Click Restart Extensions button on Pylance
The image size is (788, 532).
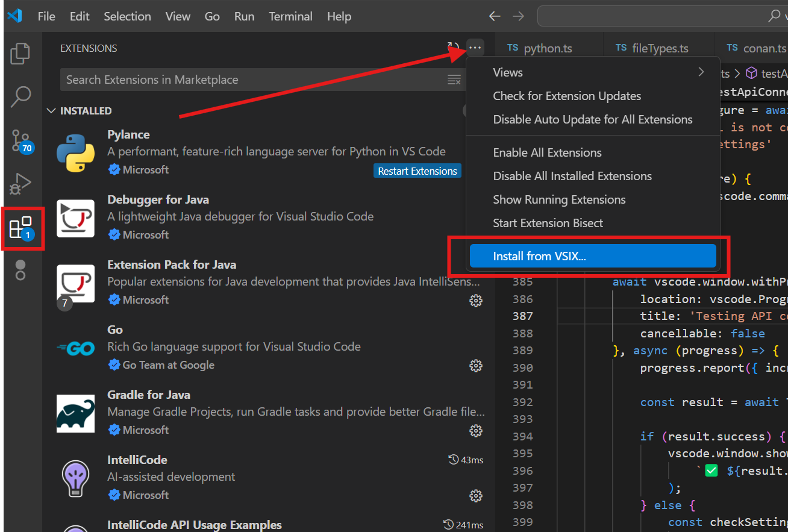tap(417, 171)
